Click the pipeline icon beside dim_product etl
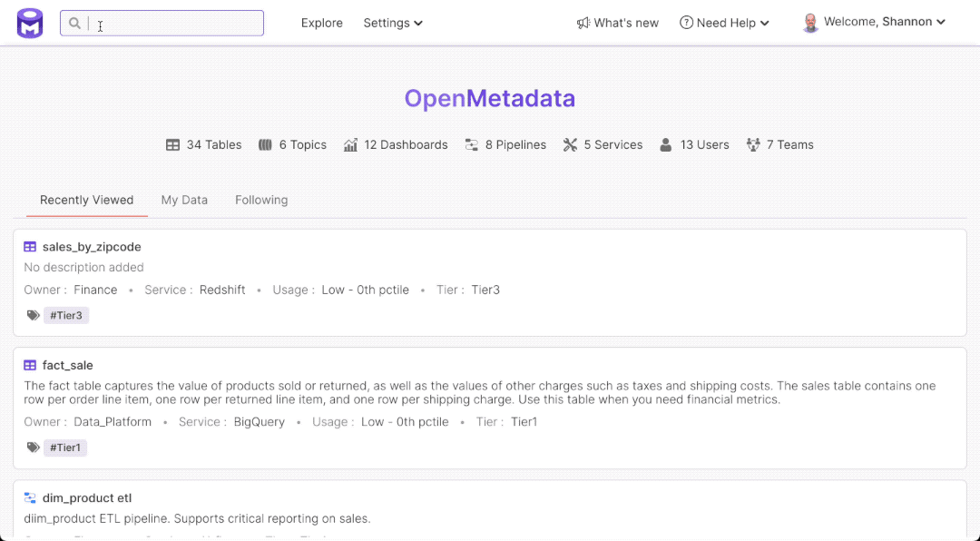This screenshot has height=541, width=980. (30, 497)
